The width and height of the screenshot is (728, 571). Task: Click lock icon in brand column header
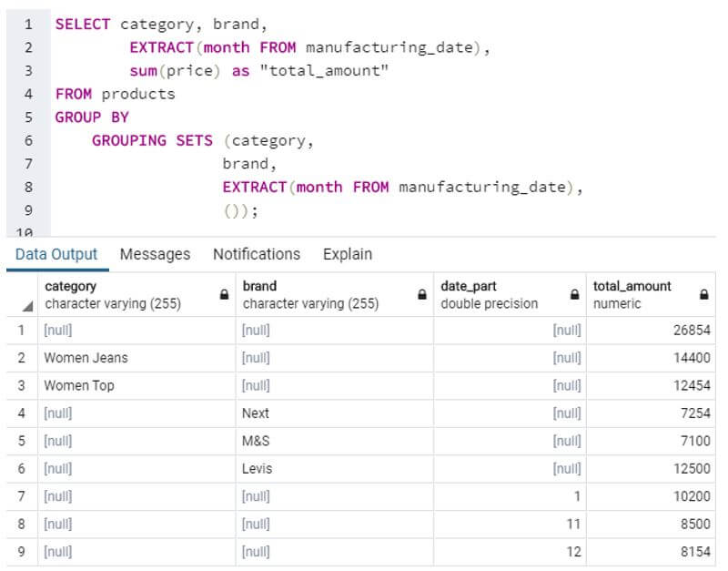pos(422,295)
